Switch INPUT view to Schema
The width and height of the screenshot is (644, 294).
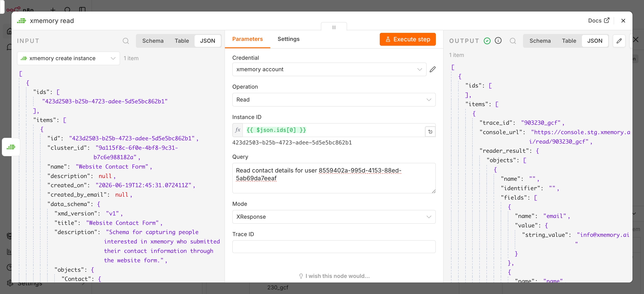point(153,41)
